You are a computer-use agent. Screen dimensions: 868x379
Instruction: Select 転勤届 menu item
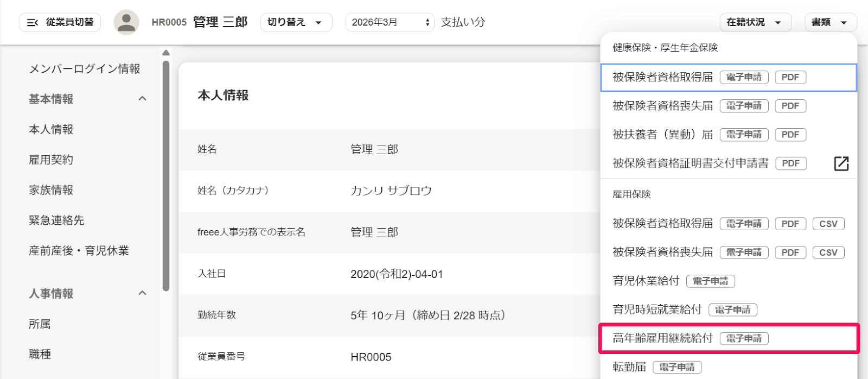click(729, 367)
